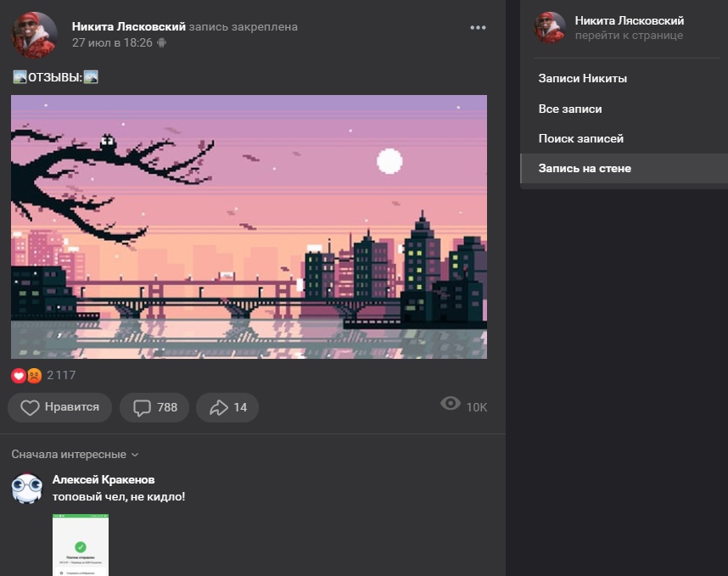Open the screenshot thumbnail attached to comment
Viewport: 728px width, 576px height.
(81, 545)
